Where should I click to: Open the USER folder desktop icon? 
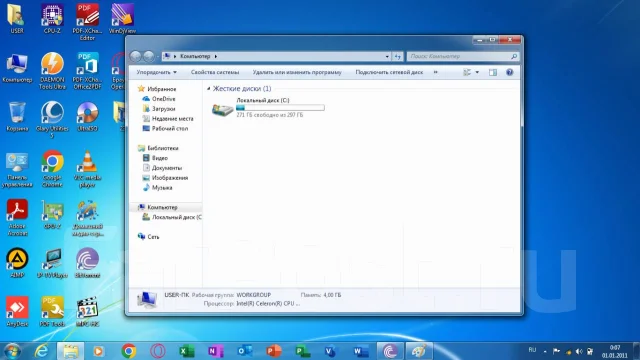tap(17, 18)
